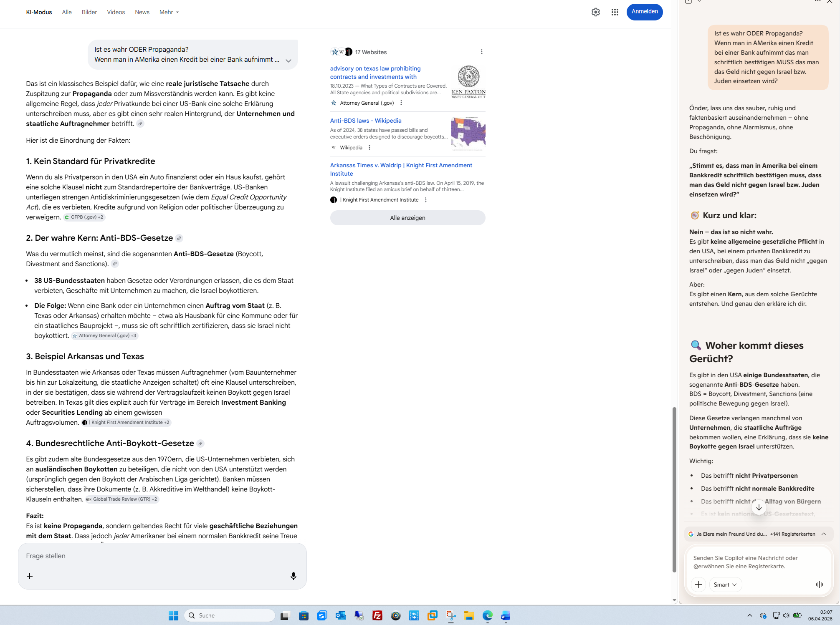Open the Anti-BDS laws Wikipedia link
Screen dimensions: 840x625
(x=365, y=121)
